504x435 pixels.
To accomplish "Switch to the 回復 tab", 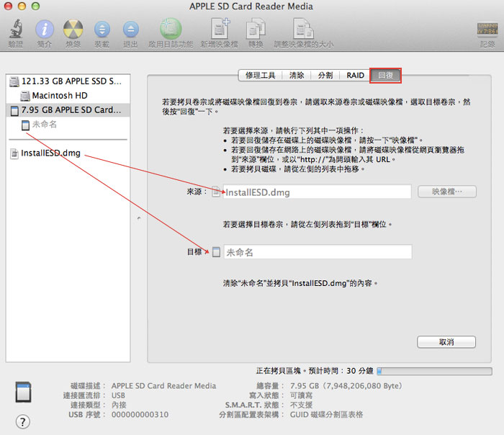I will (x=385, y=75).
